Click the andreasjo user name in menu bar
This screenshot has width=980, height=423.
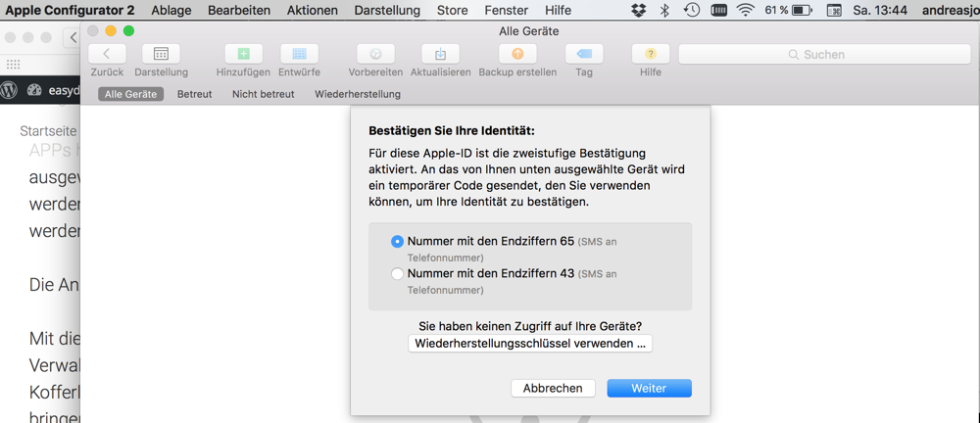tap(950, 10)
